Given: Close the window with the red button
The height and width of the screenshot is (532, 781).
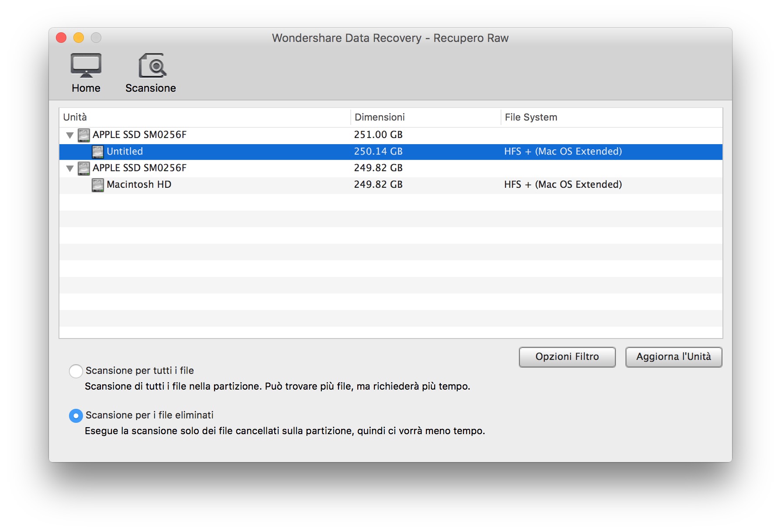Looking at the screenshot, I should point(62,38).
